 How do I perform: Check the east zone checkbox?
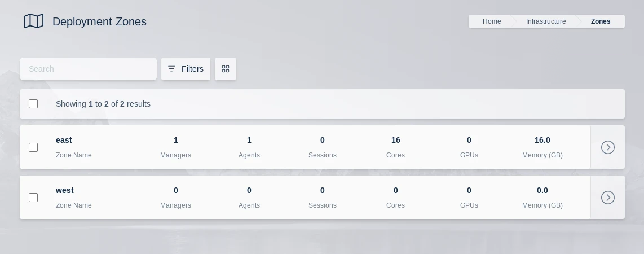click(x=33, y=147)
